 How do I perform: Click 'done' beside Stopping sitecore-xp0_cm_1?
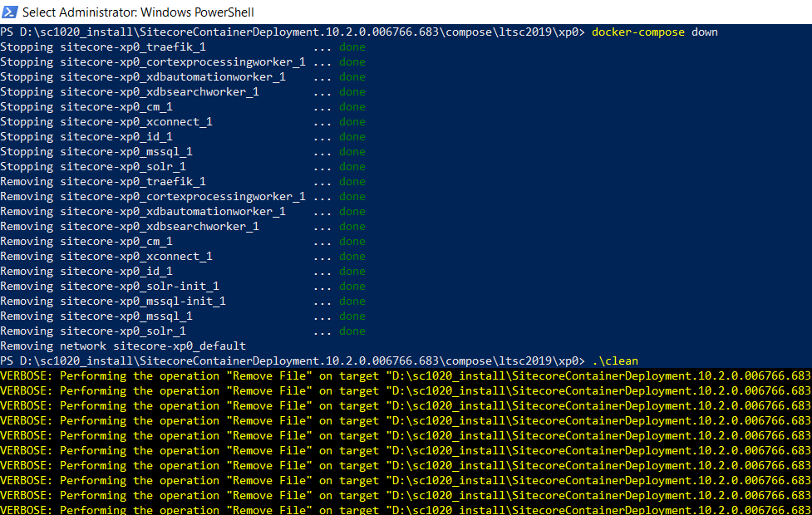[x=352, y=107]
